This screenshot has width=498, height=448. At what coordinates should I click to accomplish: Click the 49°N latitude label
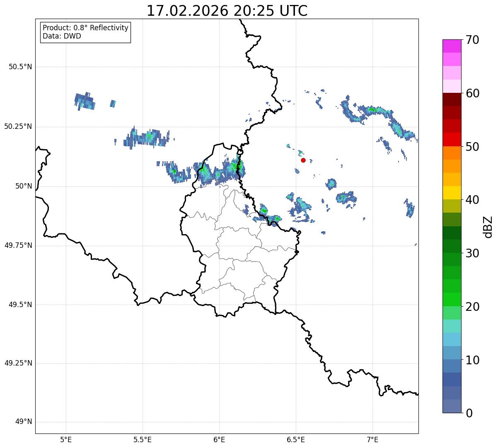point(24,422)
